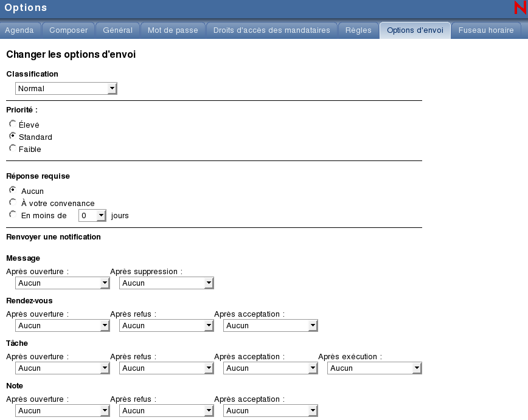Open the Mot de passe tab
Viewport: 528px width, 420px height.
tap(173, 30)
